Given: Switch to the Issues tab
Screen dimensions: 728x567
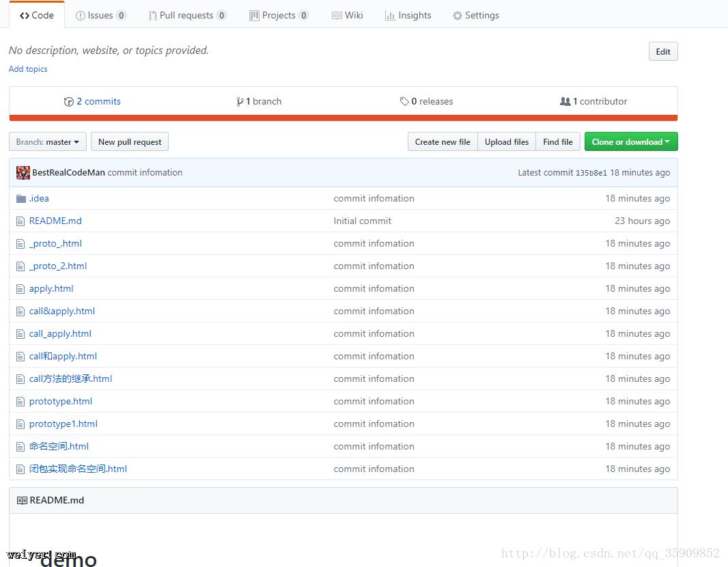Looking at the screenshot, I should click(100, 15).
